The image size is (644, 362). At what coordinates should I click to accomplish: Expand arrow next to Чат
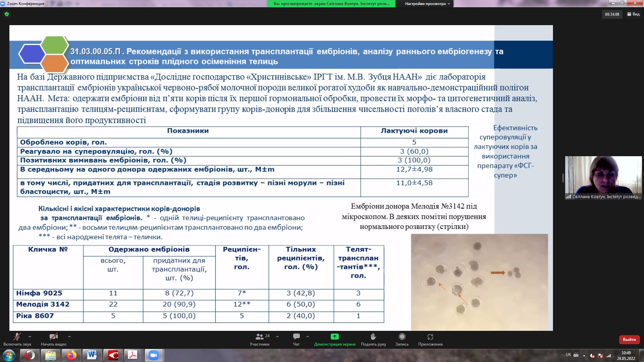point(308,337)
